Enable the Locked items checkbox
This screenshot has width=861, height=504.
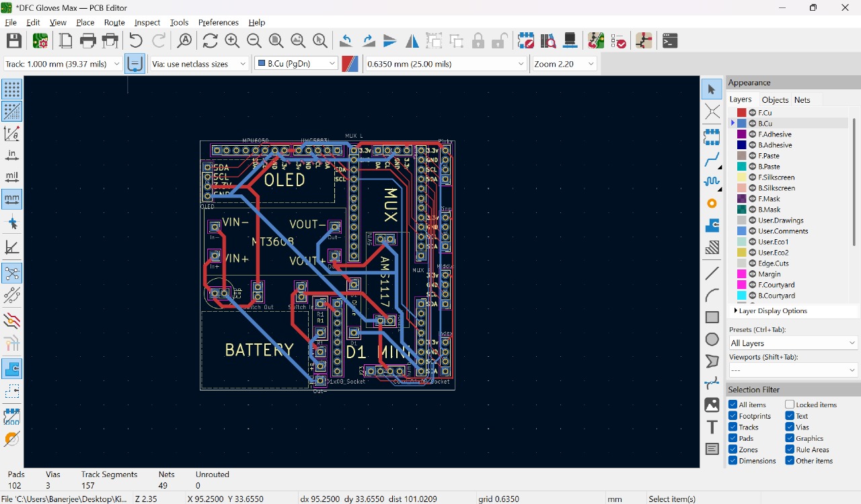pos(790,405)
